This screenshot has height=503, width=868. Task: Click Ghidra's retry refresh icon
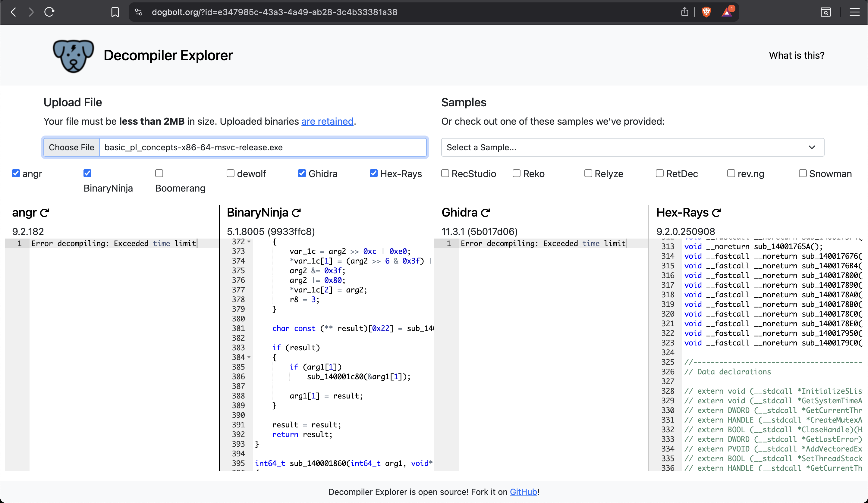pyautogui.click(x=485, y=213)
